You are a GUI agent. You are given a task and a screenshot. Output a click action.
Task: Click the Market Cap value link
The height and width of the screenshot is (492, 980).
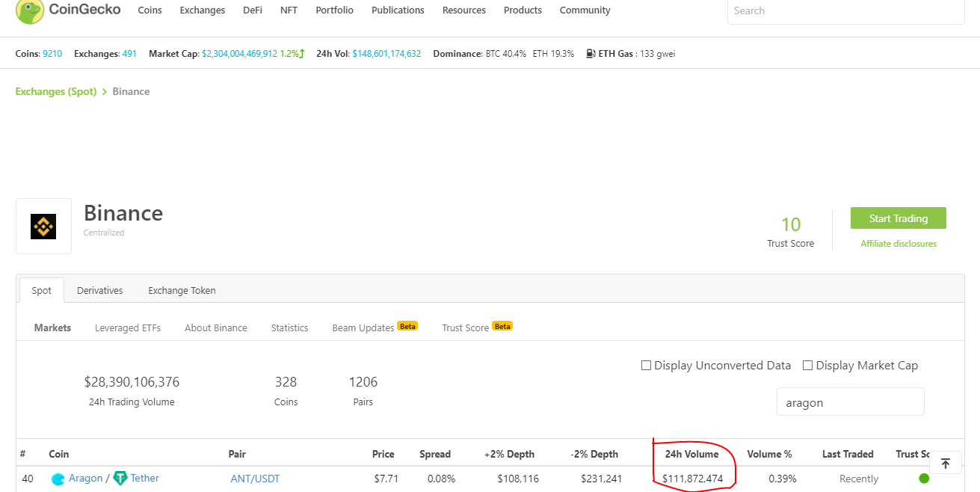coord(239,54)
